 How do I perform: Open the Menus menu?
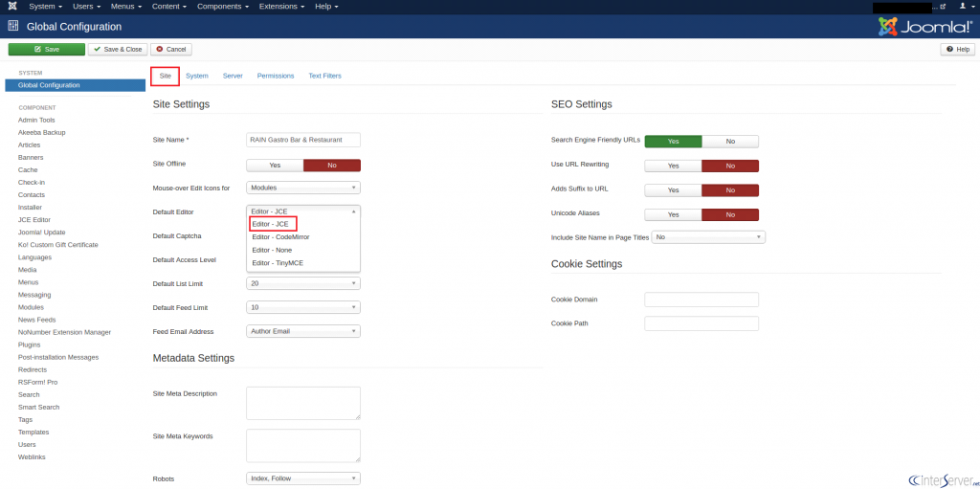pos(125,7)
